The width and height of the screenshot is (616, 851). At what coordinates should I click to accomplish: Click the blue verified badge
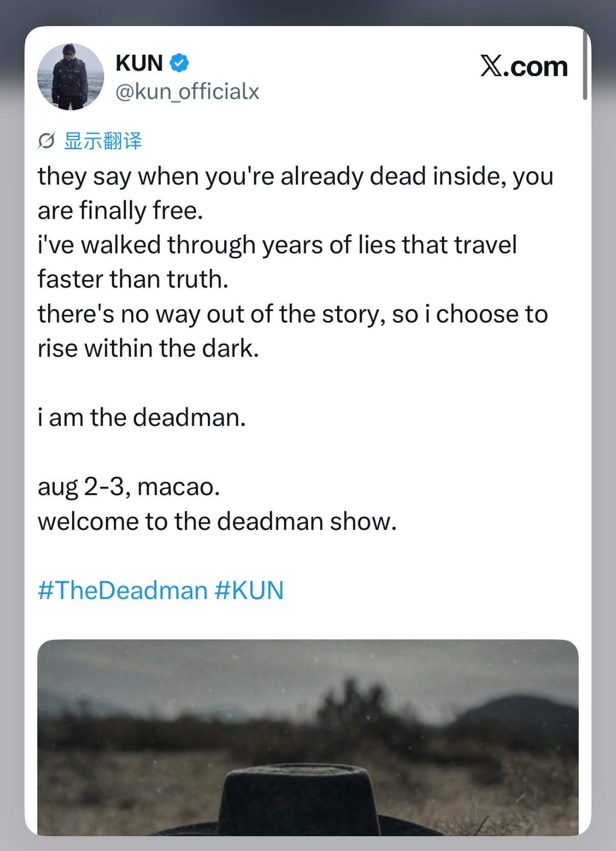tap(179, 63)
